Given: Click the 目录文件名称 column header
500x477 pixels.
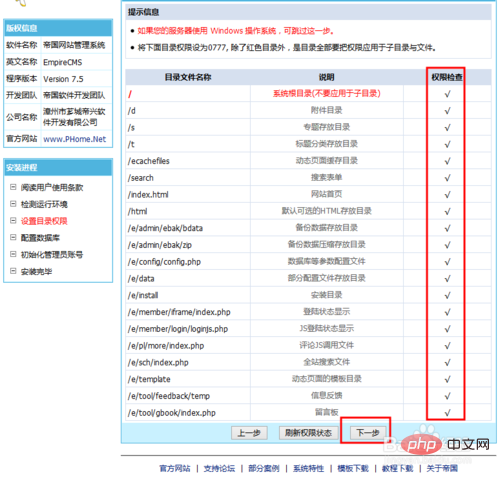Looking at the screenshot, I should pos(188,77).
